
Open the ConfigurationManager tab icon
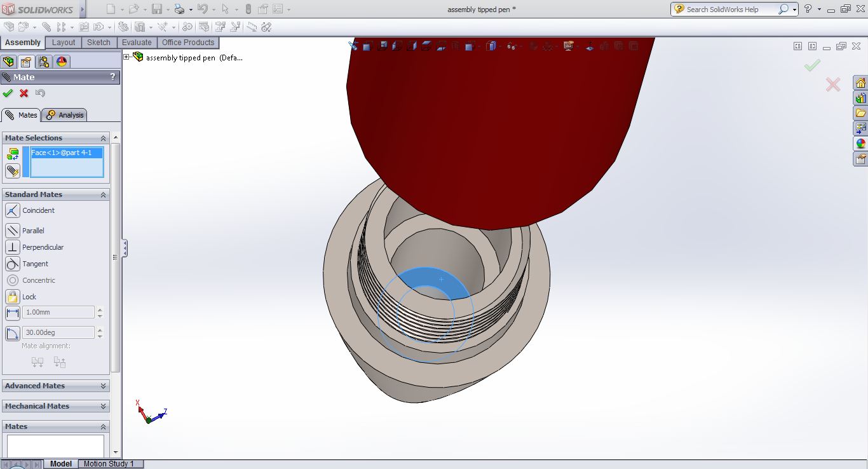tap(44, 62)
